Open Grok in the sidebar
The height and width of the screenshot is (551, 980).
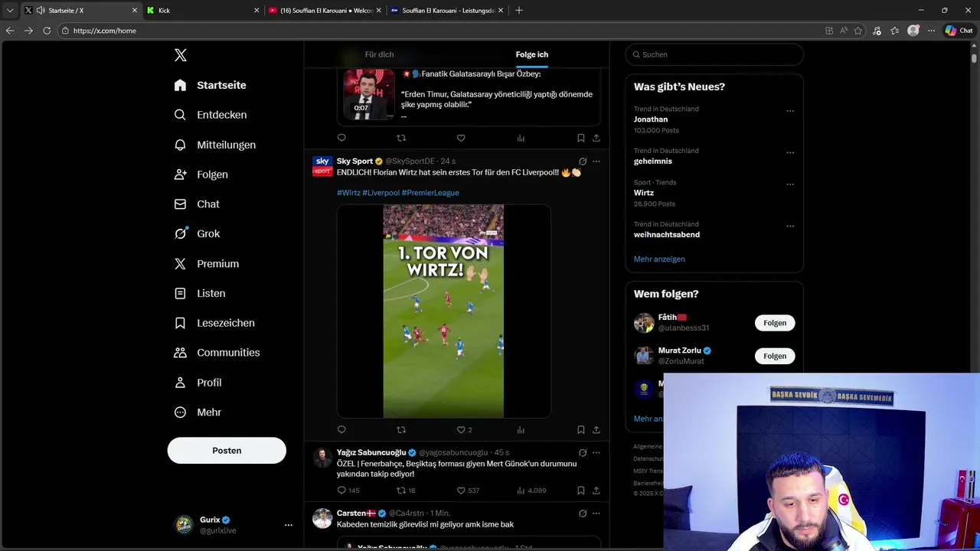(x=197, y=234)
